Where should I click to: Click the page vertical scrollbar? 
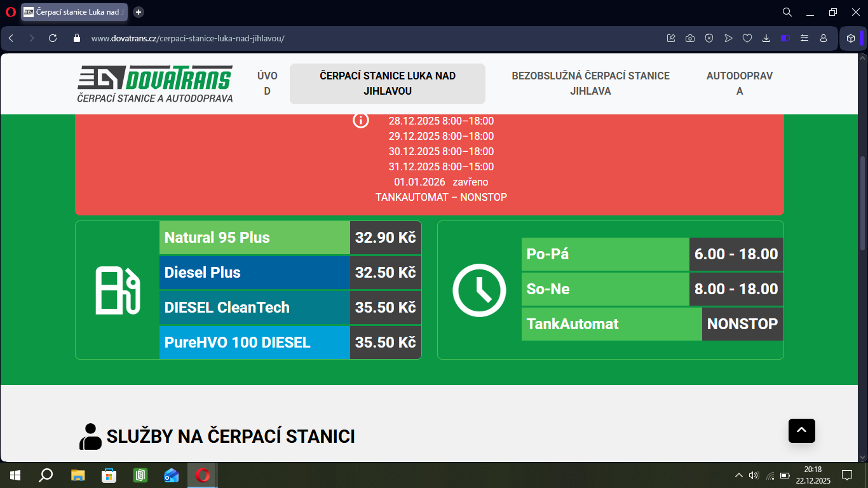pyautogui.click(x=862, y=203)
